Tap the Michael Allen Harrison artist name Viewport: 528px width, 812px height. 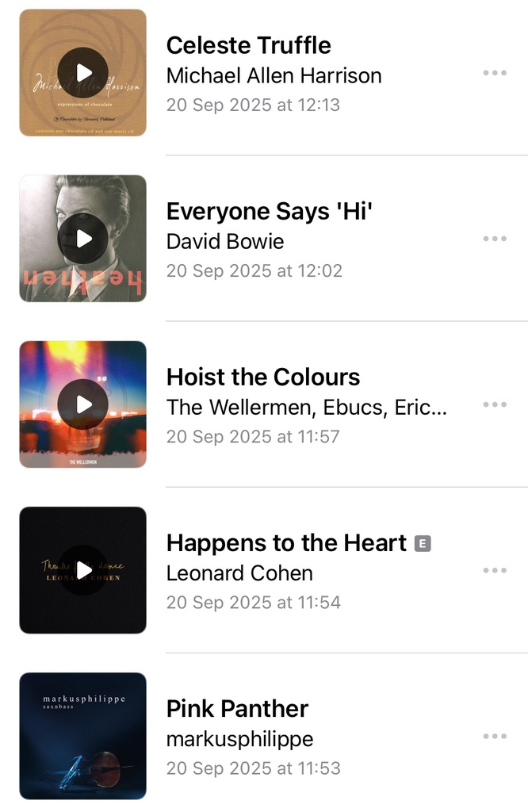pos(274,75)
